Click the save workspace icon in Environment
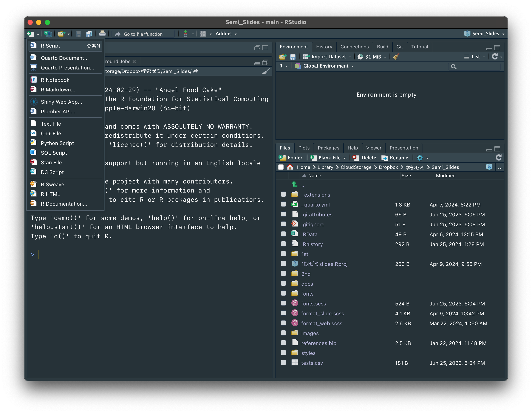The height and width of the screenshot is (413, 532). (293, 57)
